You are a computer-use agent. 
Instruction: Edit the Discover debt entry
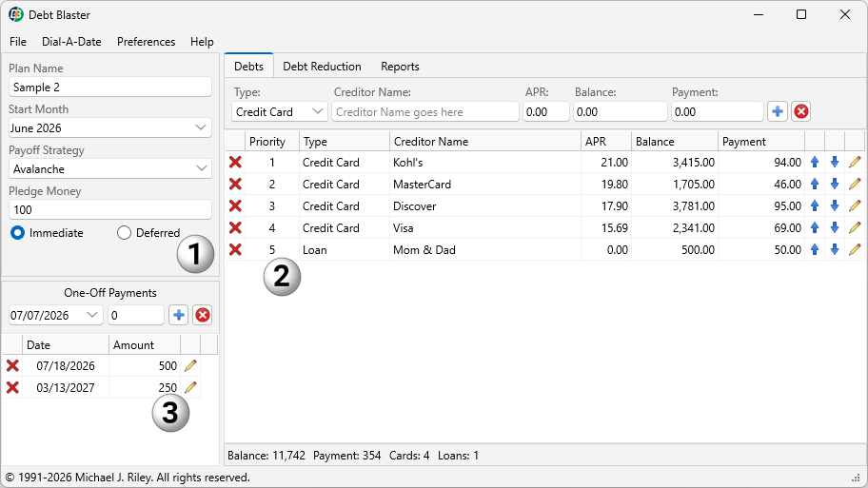(x=855, y=205)
